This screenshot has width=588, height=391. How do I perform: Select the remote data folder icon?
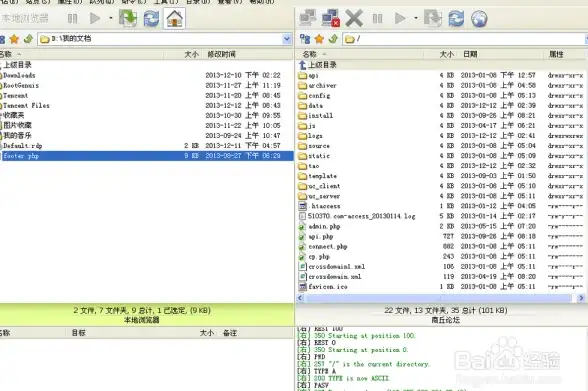pos(302,106)
